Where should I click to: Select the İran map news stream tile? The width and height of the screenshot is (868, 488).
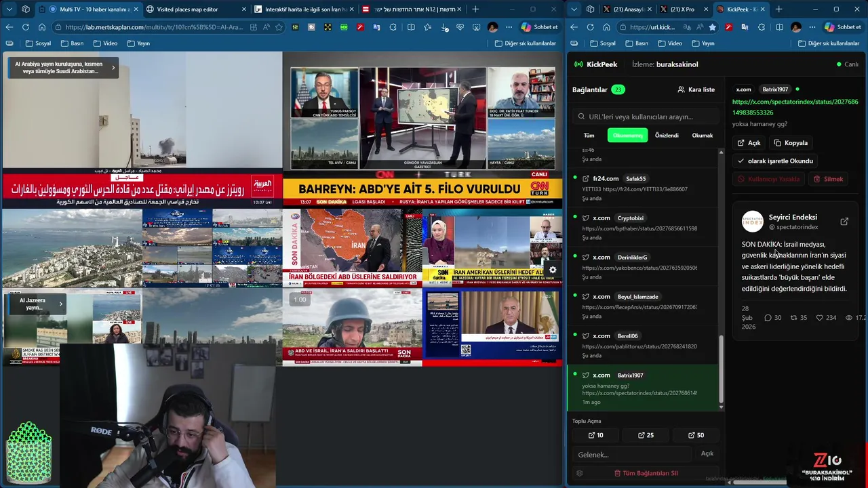pyautogui.click(x=352, y=247)
